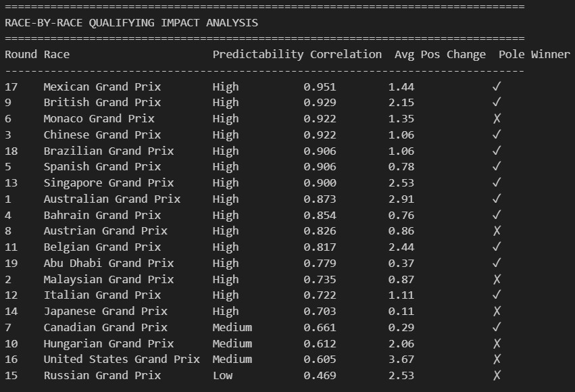The image size is (575, 392).
Task: Click the 'Avg Pos Change' column header
Action: [440, 55]
